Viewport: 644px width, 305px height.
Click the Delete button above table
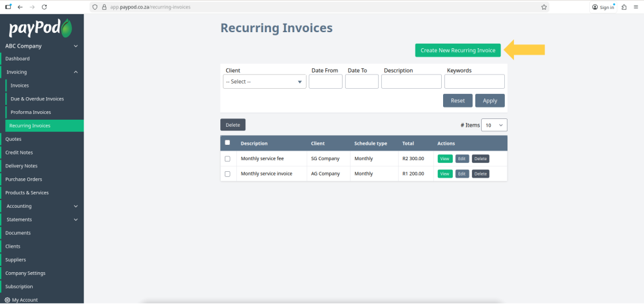233,125
